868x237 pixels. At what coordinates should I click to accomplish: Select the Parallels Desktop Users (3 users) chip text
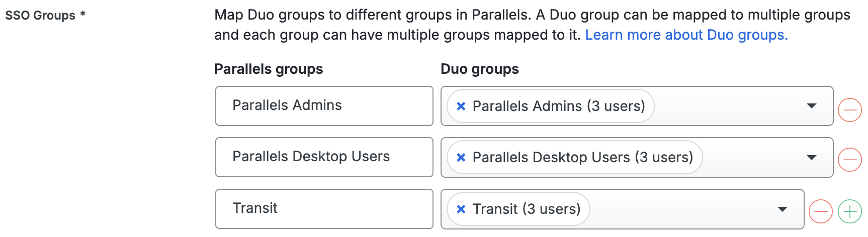click(x=582, y=158)
